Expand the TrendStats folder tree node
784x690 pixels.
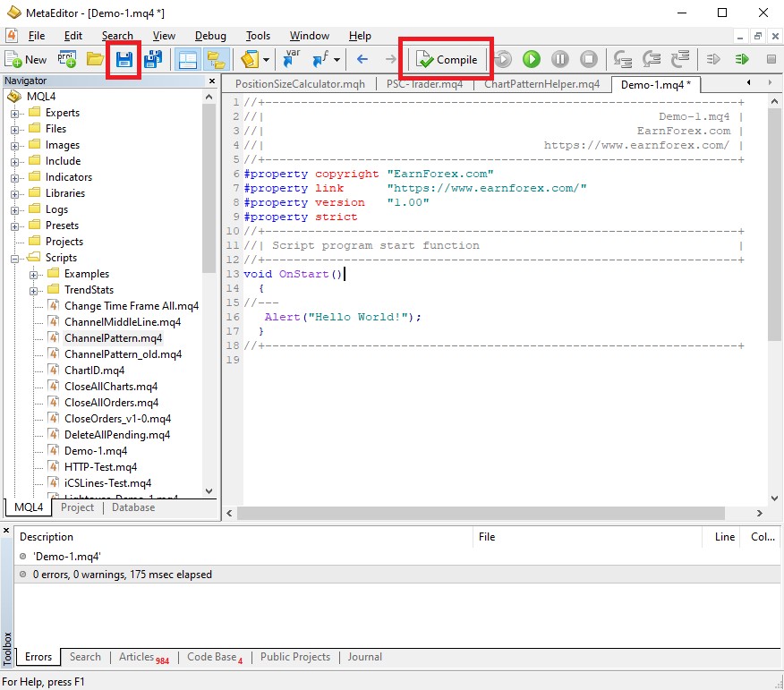(34, 291)
